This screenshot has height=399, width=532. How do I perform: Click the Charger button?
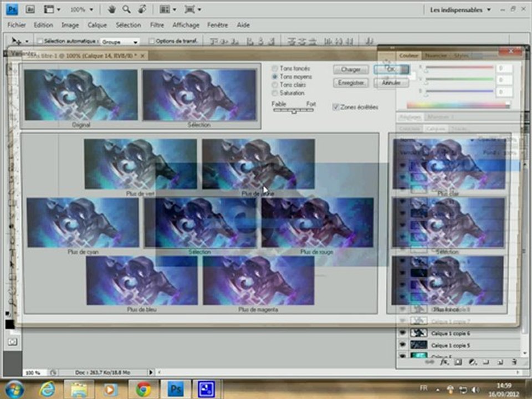[x=351, y=70]
